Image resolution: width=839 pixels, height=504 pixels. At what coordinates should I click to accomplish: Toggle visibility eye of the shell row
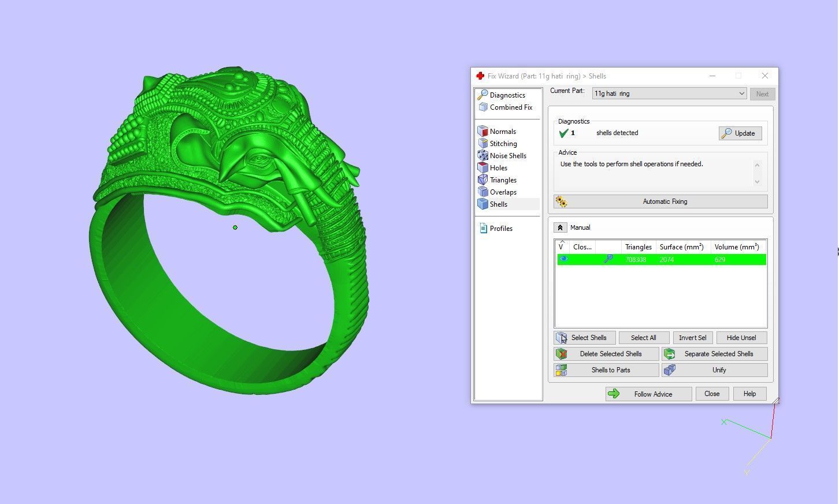pyautogui.click(x=563, y=259)
